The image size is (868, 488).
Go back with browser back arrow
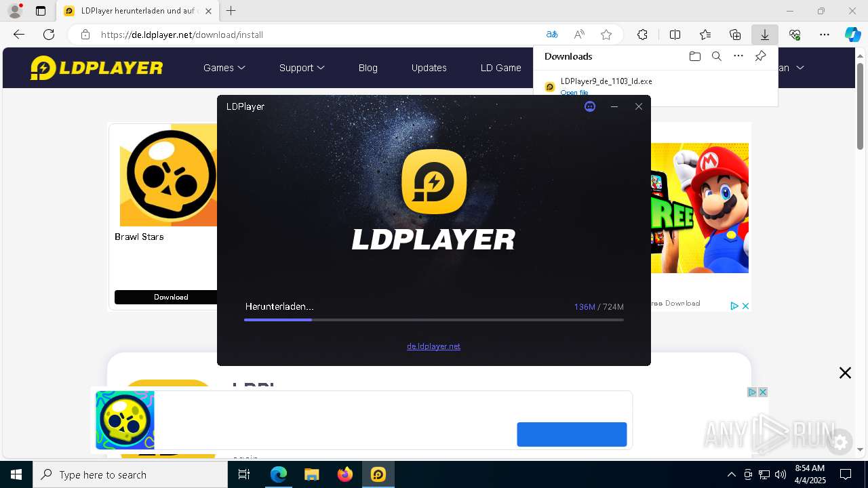tap(19, 35)
